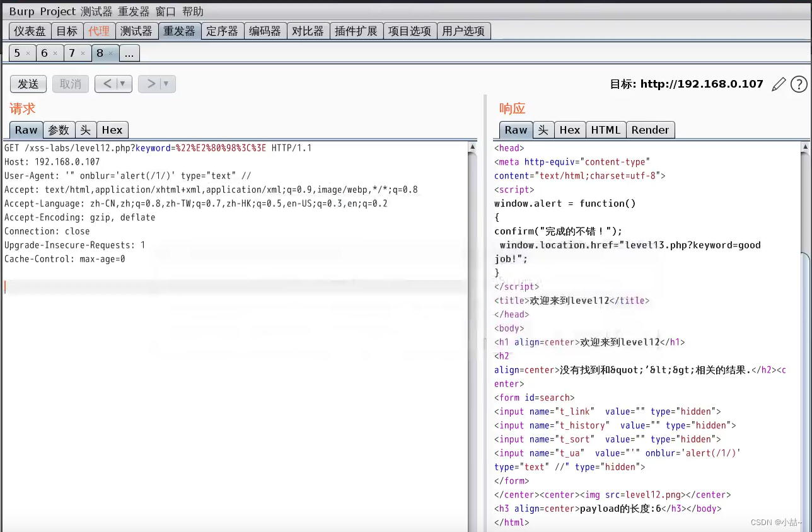Click the pencil edit target icon
This screenshot has width=812, height=532.
779,84
